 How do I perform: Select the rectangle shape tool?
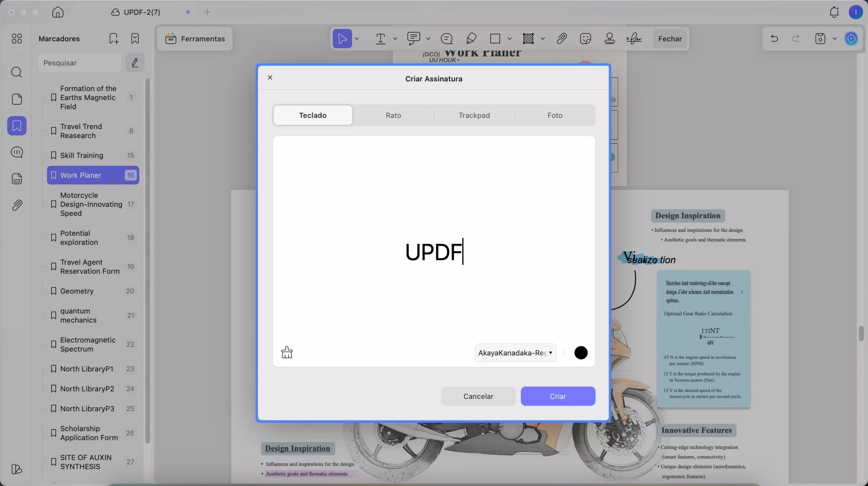pyautogui.click(x=495, y=39)
